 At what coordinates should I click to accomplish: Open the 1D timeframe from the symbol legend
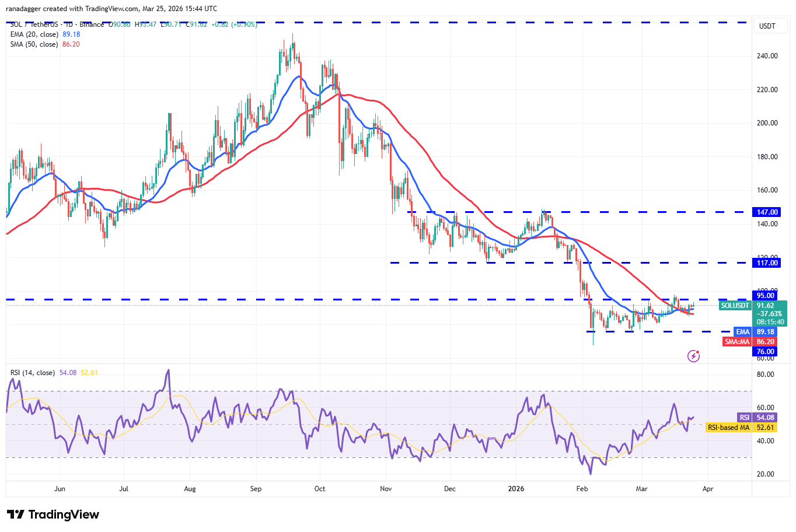tap(70, 24)
